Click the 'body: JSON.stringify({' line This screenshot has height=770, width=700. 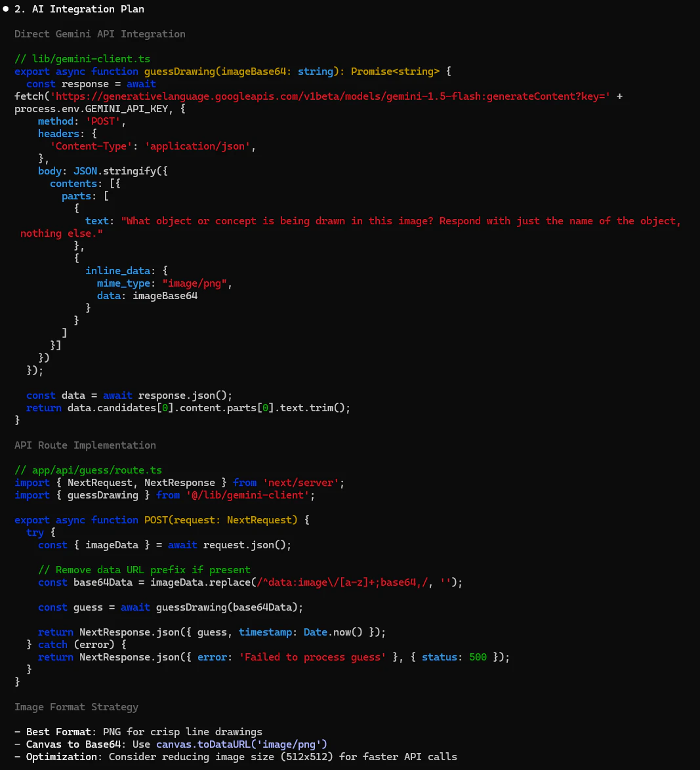[102, 171]
